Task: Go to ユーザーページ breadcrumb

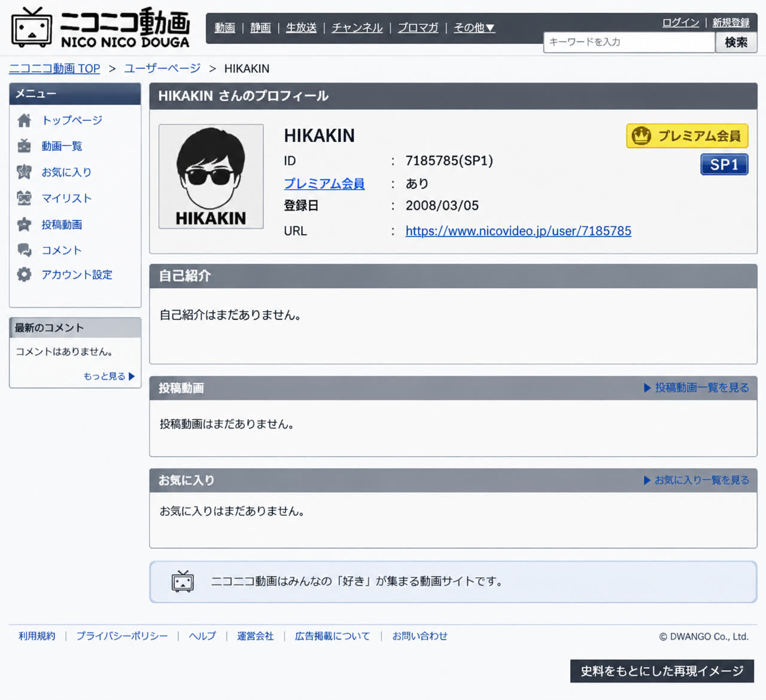Action: [x=162, y=69]
